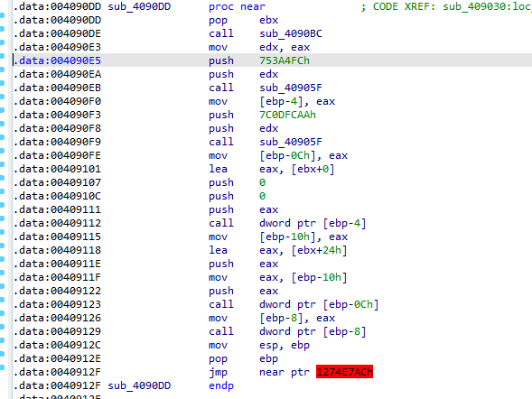Click the mov esp, ebp operand
Image resolution: width=532 pixels, height=399 pixels.
click(285, 345)
